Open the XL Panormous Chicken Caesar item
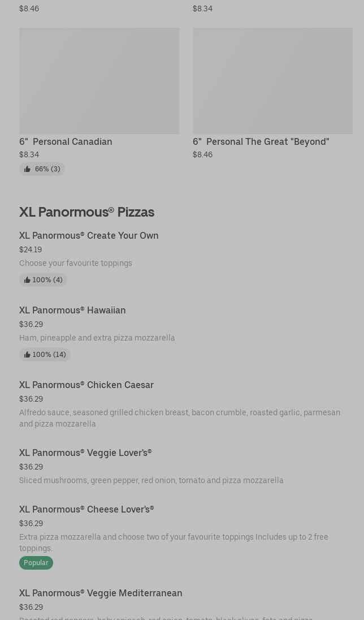Screen dimensions: 364x620 (x=86, y=385)
